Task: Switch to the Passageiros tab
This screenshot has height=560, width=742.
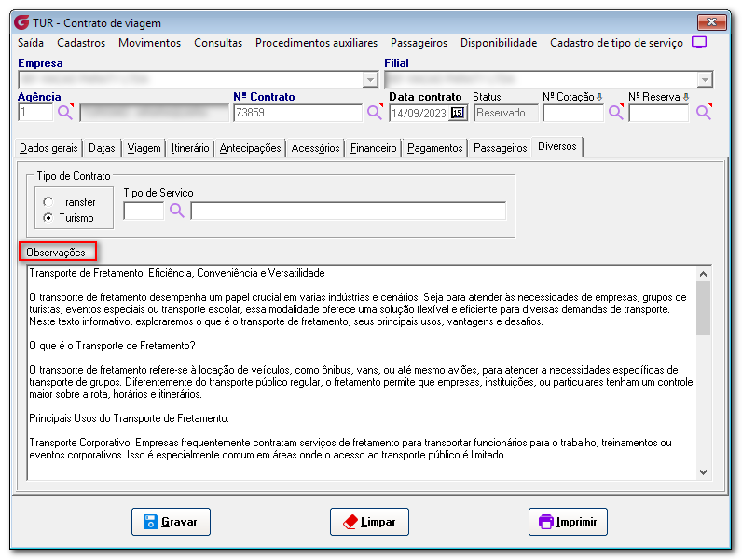Action: pos(501,148)
